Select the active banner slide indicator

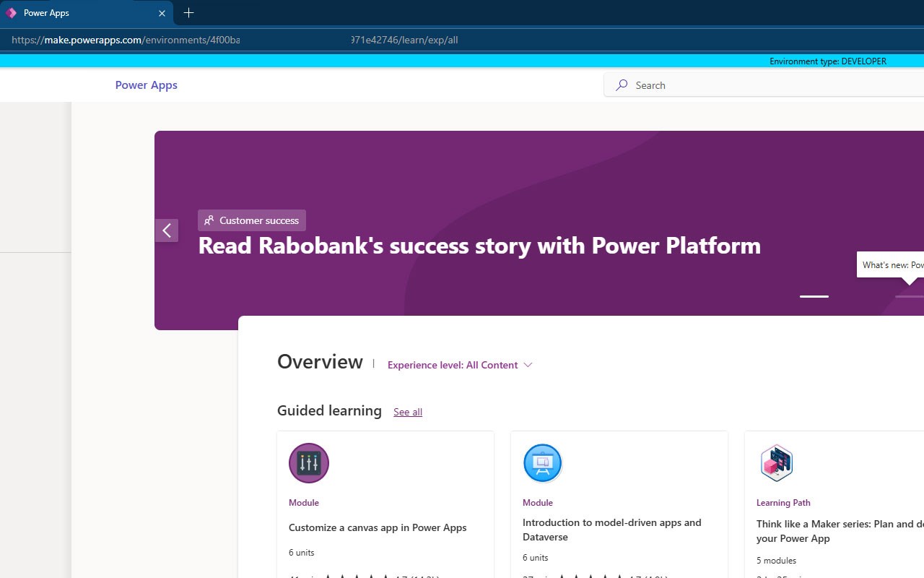(814, 296)
